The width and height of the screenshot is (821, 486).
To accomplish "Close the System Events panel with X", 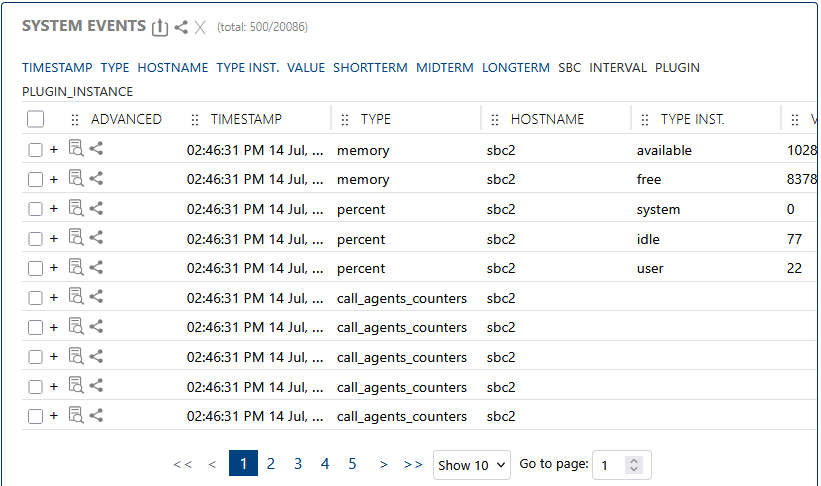I will pyautogui.click(x=200, y=27).
